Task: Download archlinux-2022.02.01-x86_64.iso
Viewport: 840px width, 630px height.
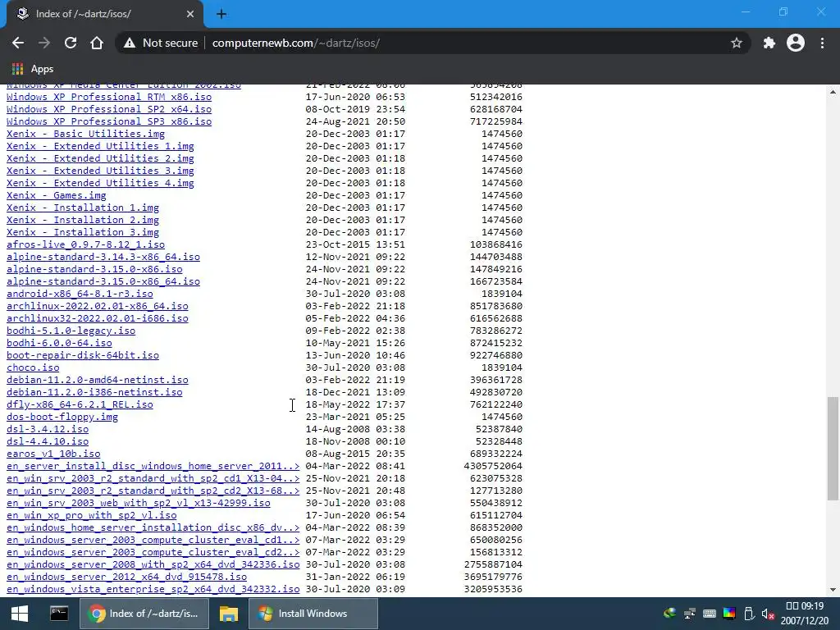Action: [98, 307]
